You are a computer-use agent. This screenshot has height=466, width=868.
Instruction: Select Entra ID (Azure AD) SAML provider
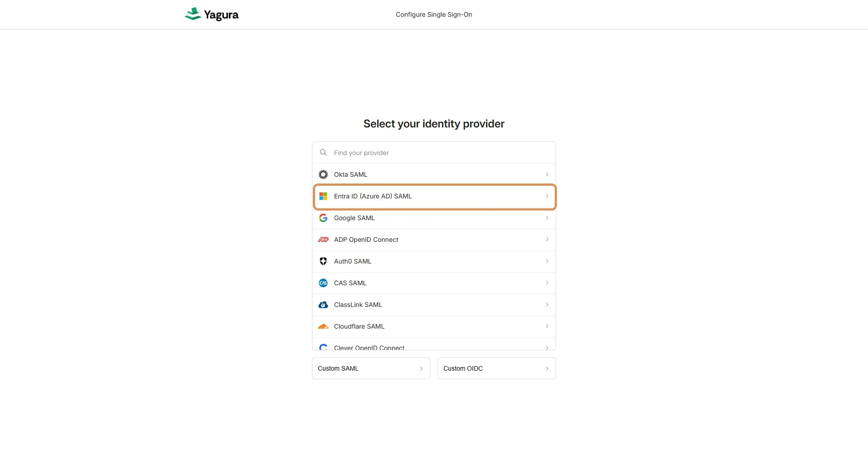(x=373, y=196)
